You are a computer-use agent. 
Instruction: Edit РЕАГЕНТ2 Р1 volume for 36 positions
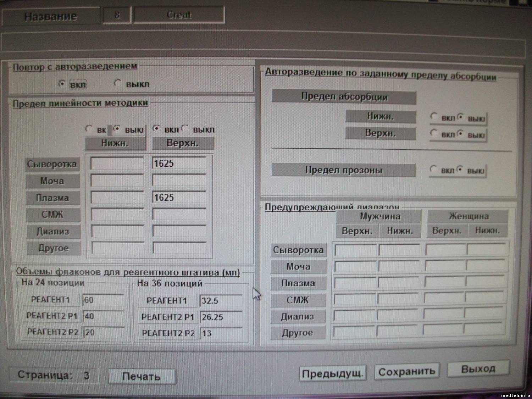(x=221, y=317)
